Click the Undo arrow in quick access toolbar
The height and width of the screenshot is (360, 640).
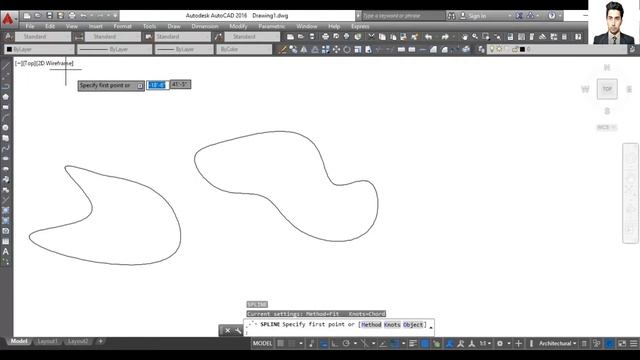(x=83, y=16)
